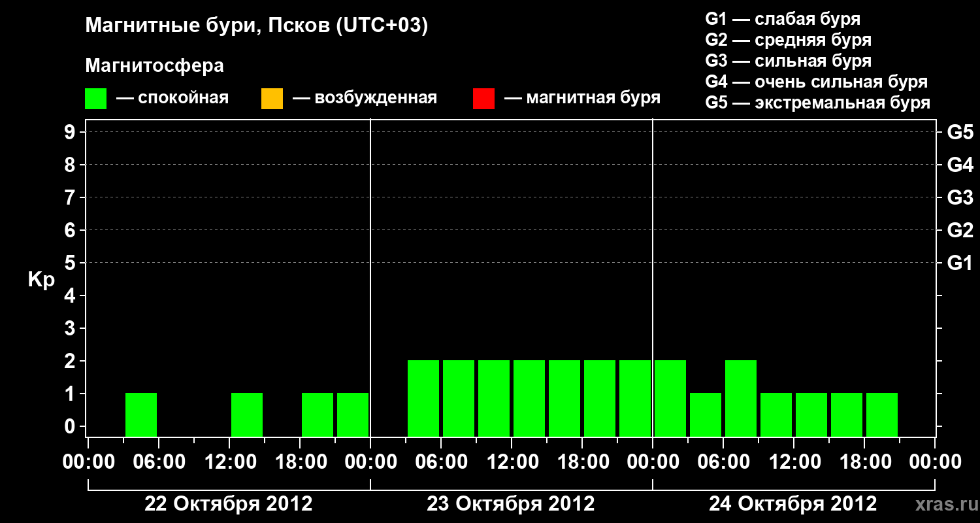980x523 pixels.
Task: Click the Kp 2 bar at 18:00–21:00, 23 October
Action: [600, 398]
